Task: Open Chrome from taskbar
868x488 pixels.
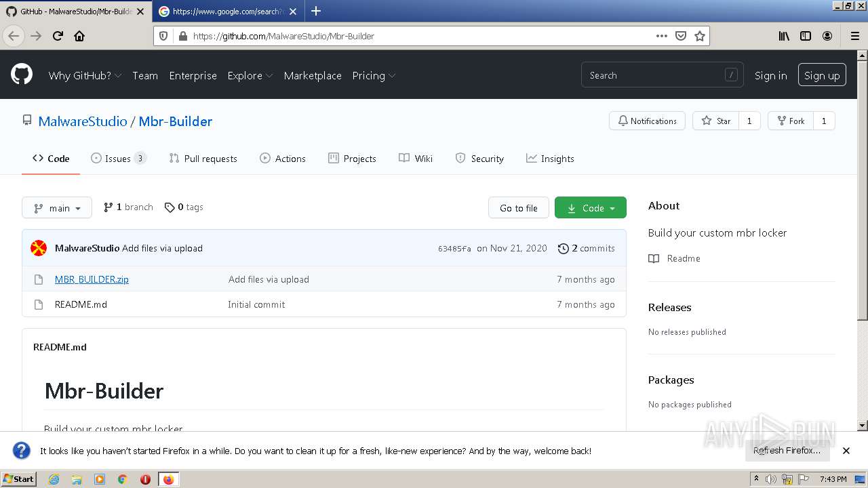Action: point(122,479)
